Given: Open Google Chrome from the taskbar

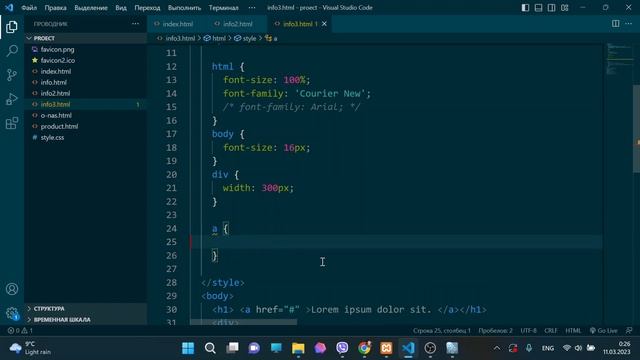Looking at the screenshot, I should point(364,348).
